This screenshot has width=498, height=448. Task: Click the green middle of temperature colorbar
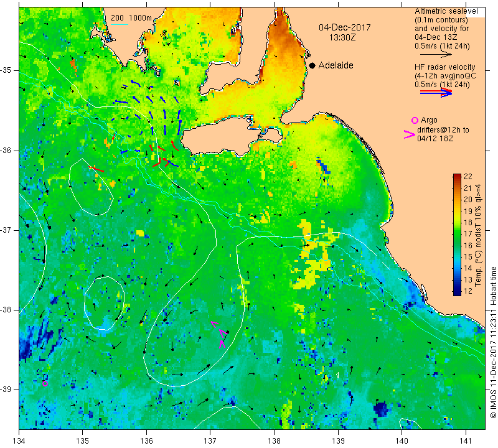[457, 235]
